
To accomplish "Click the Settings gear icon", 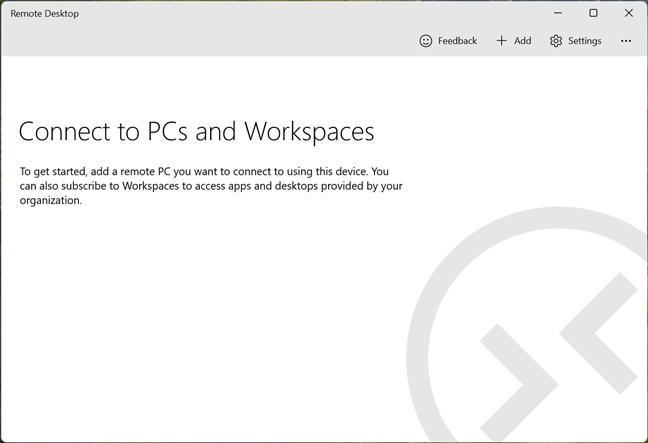I will tap(556, 41).
